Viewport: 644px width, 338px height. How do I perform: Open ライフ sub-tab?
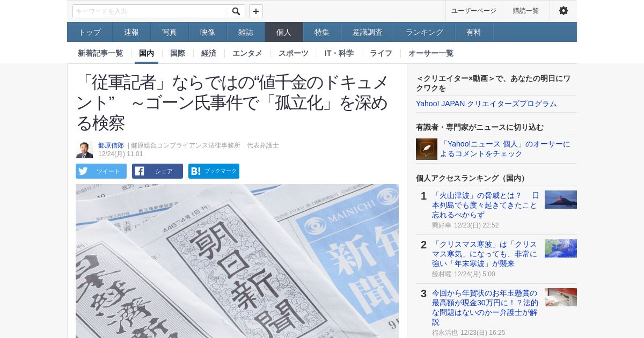click(381, 53)
